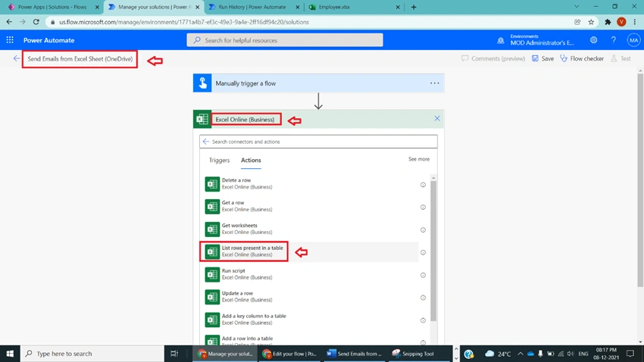Open the help question mark
This screenshot has height=362, width=644.
coord(613,40)
